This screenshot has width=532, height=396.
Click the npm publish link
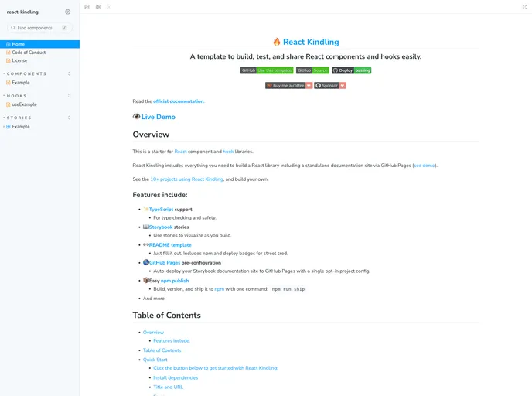click(x=175, y=281)
